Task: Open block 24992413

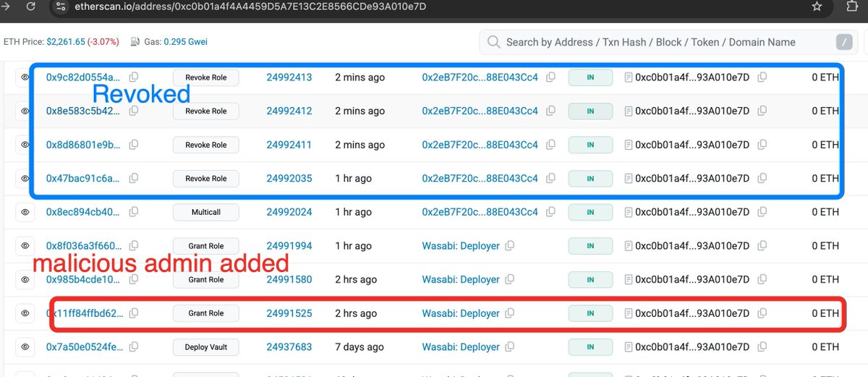Action: (289, 77)
